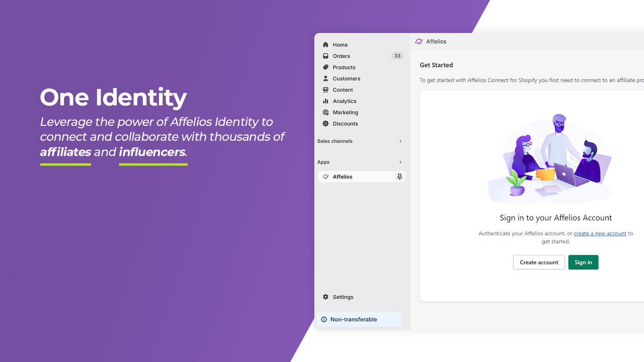Click the green Sign in button
This screenshot has height=362, width=644.
tap(583, 262)
